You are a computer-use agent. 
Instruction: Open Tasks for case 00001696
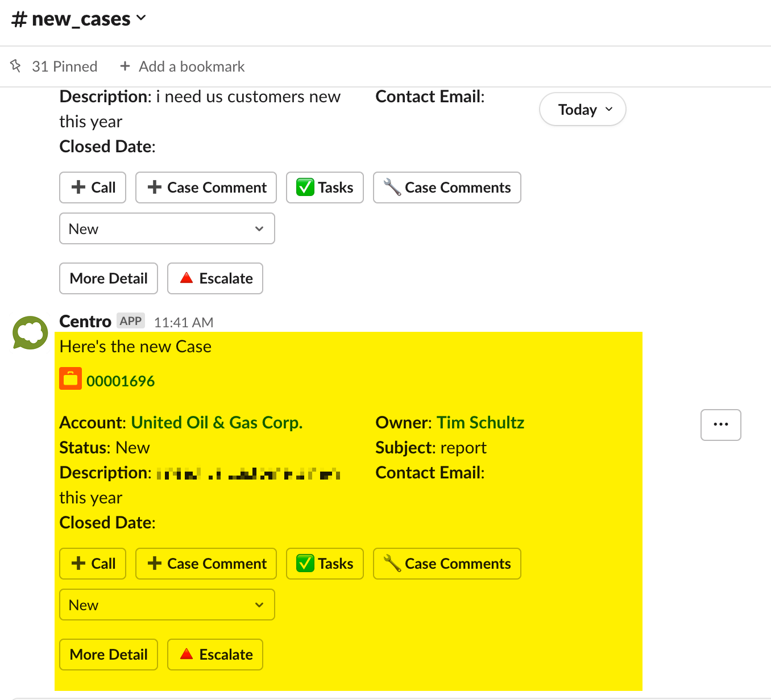click(x=325, y=564)
